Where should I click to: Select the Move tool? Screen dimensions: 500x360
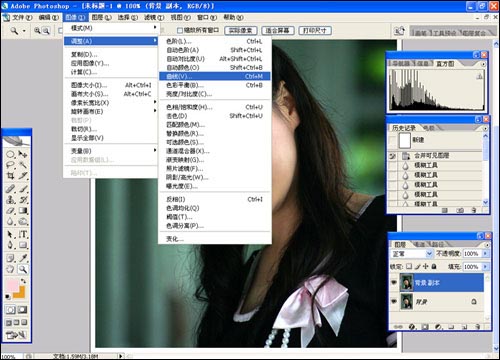(23, 154)
